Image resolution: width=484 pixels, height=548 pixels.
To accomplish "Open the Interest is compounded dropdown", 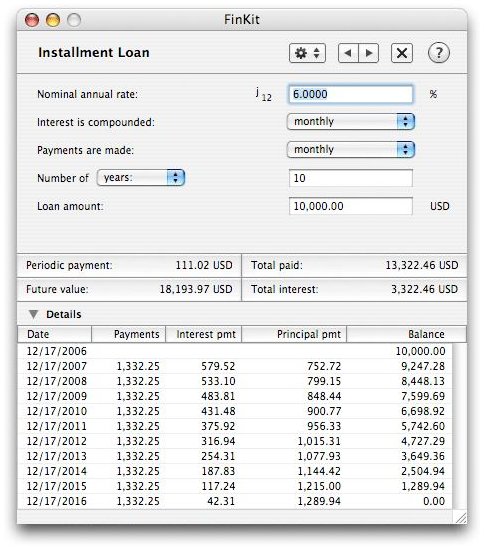I will tap(351, 122).
